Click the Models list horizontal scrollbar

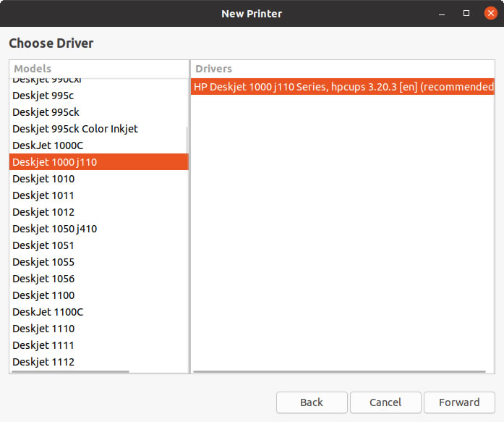click(70, 372)
